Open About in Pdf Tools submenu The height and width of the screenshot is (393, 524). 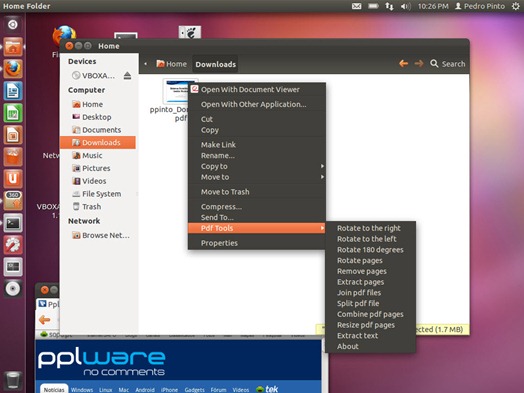click(370, 346)
